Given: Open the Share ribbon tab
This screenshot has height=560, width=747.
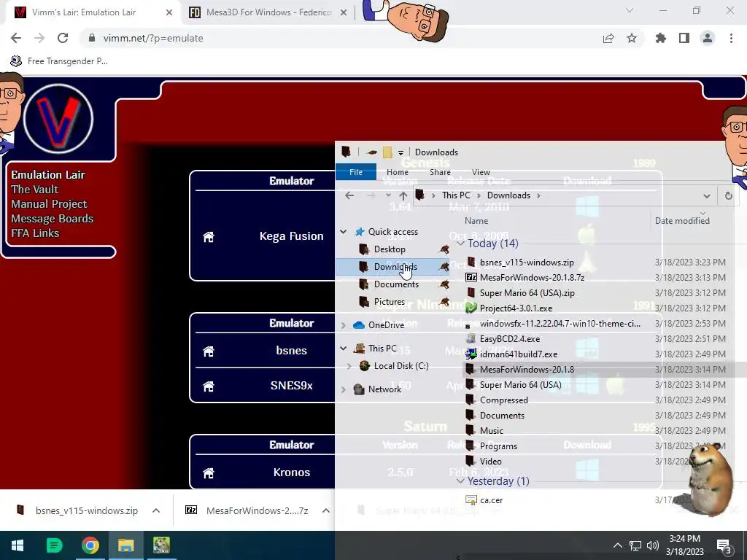Looking at the screenshot, I should (x=440, y=172).
